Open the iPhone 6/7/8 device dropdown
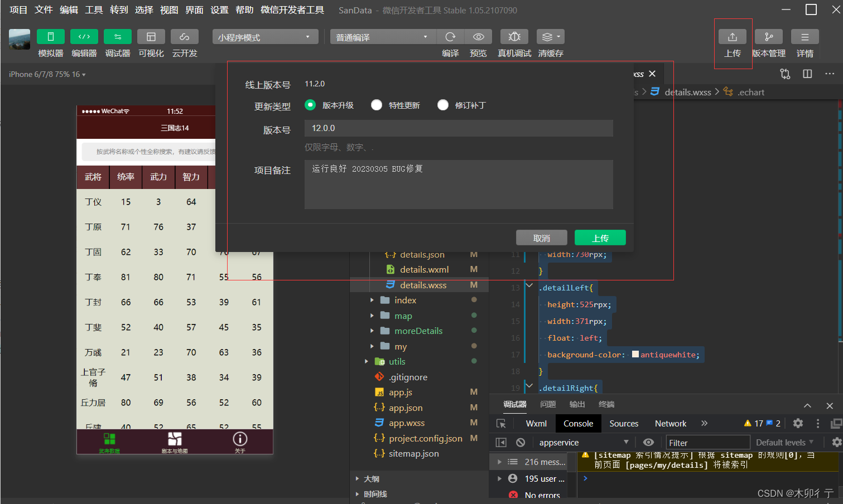The height and width of the screenshot is (504, 843). 47,74
